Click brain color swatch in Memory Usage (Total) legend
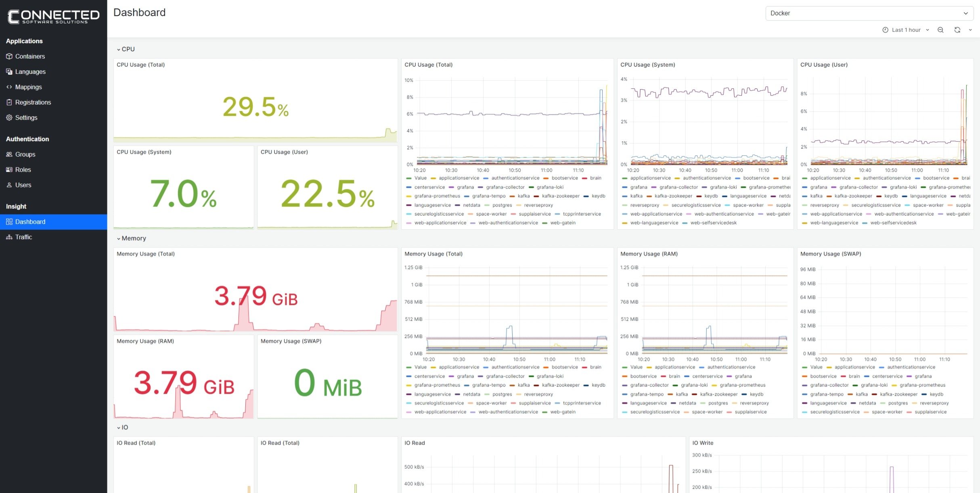The image size is (980, 493). tap(584, 367)
